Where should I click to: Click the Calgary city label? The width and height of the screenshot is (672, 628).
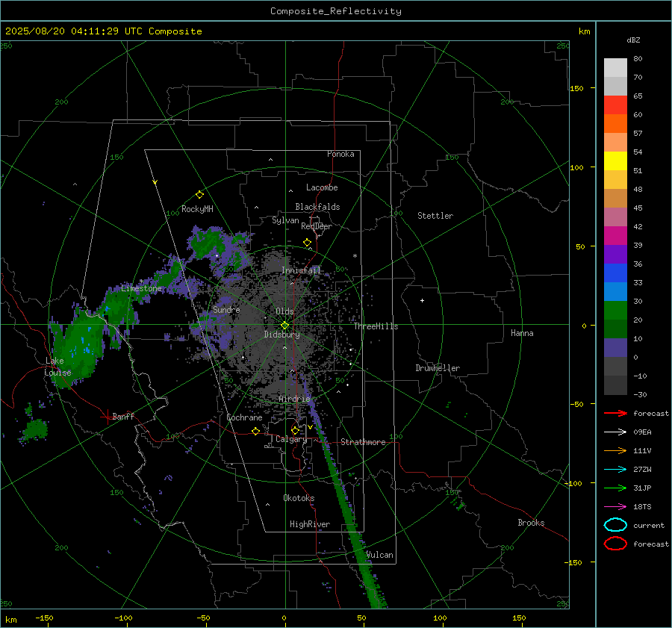(x=291, y=439)
